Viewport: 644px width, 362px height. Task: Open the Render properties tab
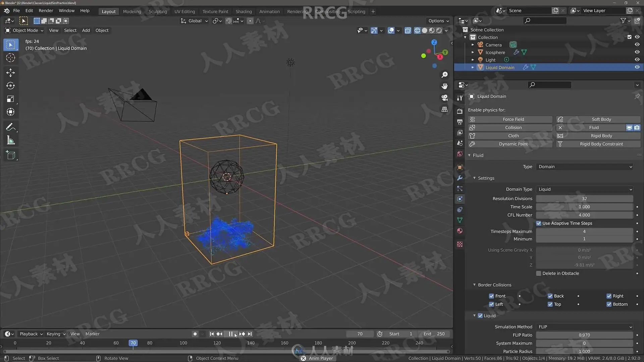coord(460,111)
